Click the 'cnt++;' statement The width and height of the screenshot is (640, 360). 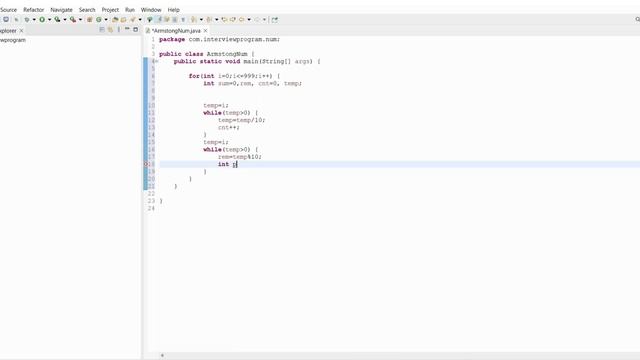229,127
